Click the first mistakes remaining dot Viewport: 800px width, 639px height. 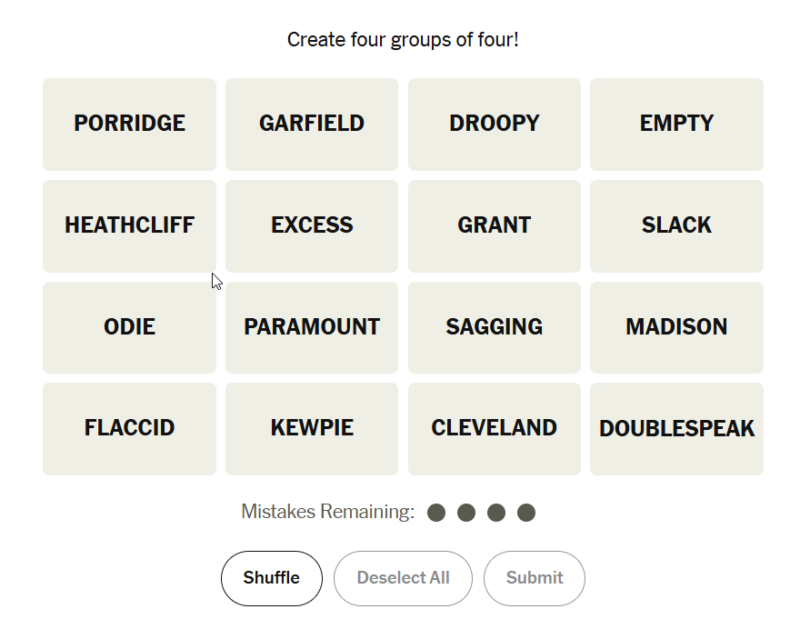coord(436,512)
